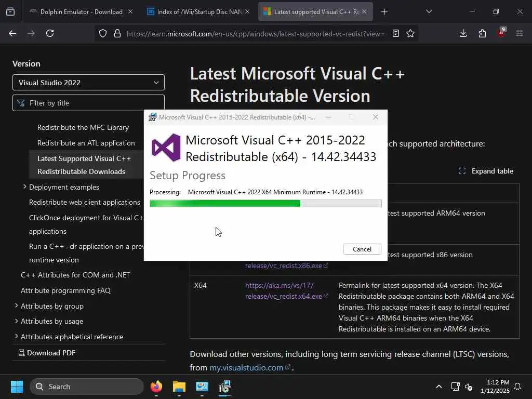Expand Attributes by usage

coord(16,321)
